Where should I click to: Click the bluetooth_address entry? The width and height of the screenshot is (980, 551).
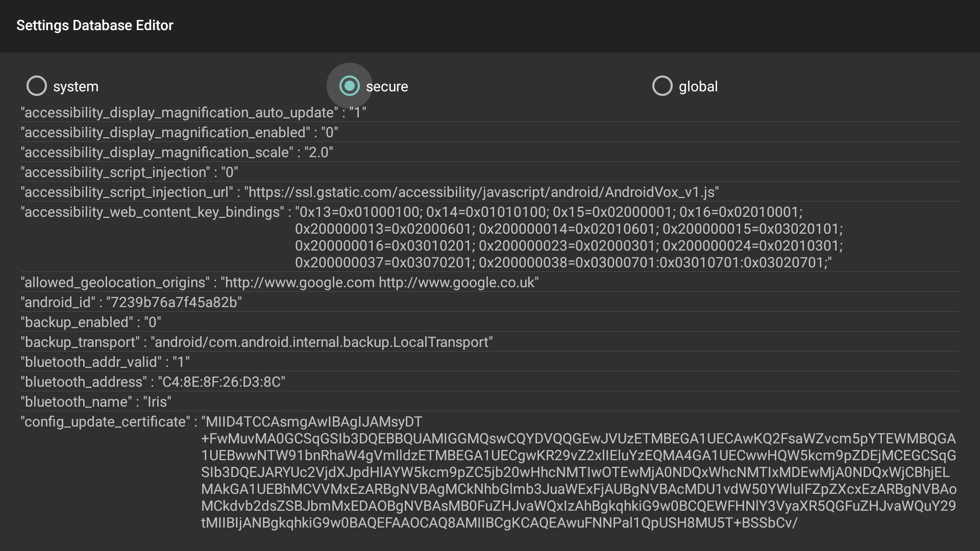pos(153,382)
